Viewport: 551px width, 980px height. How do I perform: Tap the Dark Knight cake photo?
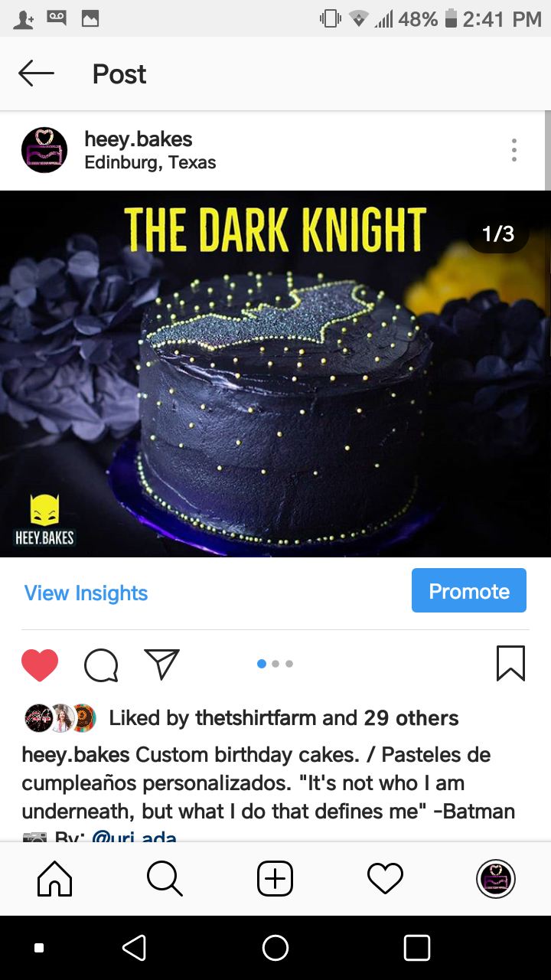click(x=275, y=374)
